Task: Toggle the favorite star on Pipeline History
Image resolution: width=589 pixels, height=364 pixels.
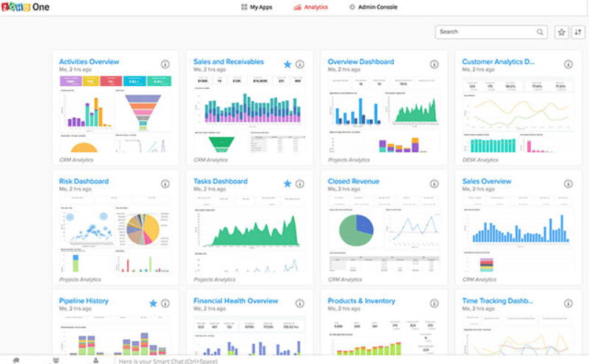Action: (153, 303)
